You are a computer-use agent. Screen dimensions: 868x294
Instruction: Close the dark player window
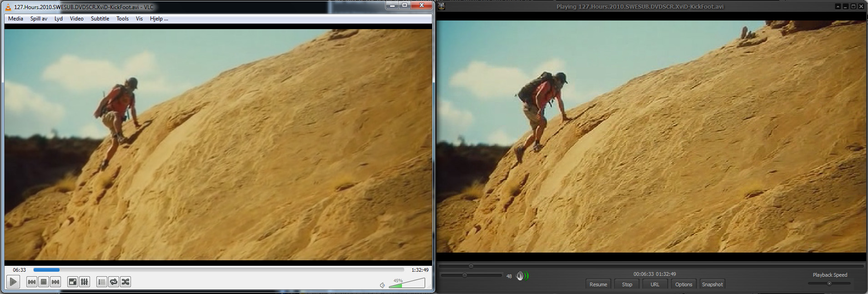pyautogui.click(x=861, y=6)
